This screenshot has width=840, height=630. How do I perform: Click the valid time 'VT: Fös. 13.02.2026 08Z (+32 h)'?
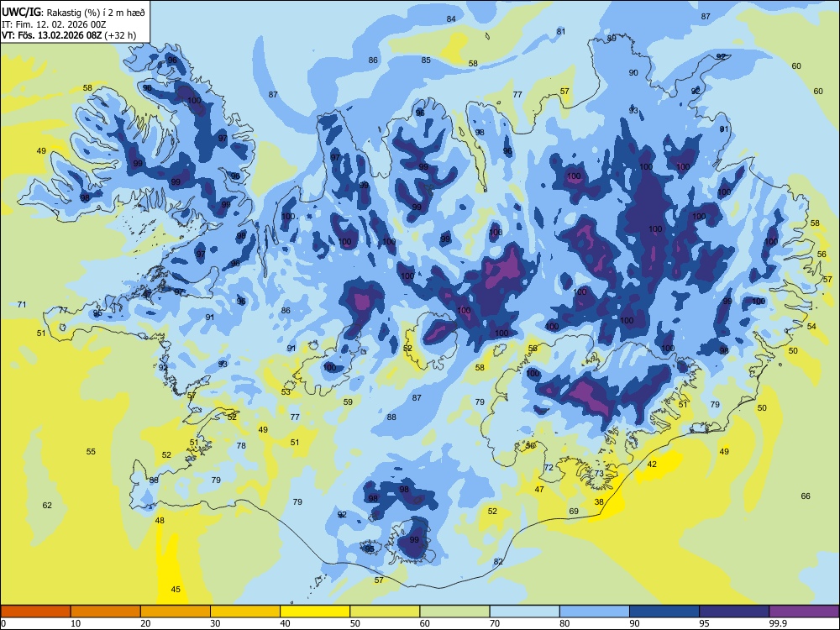(x=69, y=35)
